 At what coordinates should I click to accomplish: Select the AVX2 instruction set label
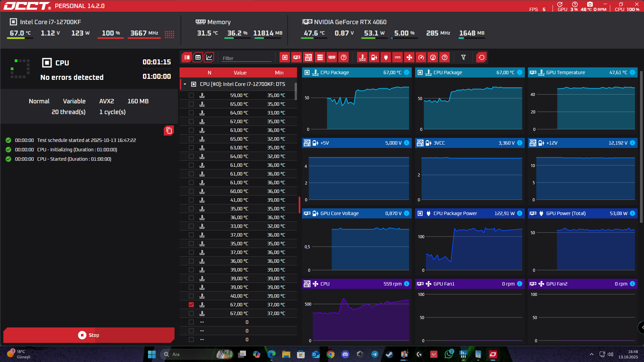107,101
